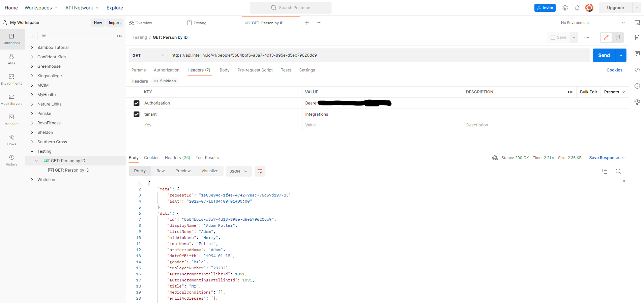Open the Workspaces menu
Screen dimensions: 644x303
tap(41, 8)
